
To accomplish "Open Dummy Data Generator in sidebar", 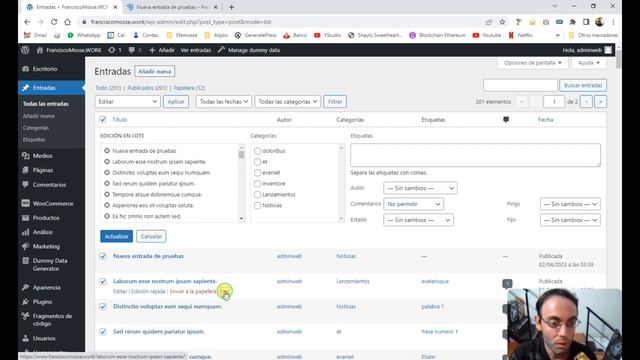I will [50, 264].
